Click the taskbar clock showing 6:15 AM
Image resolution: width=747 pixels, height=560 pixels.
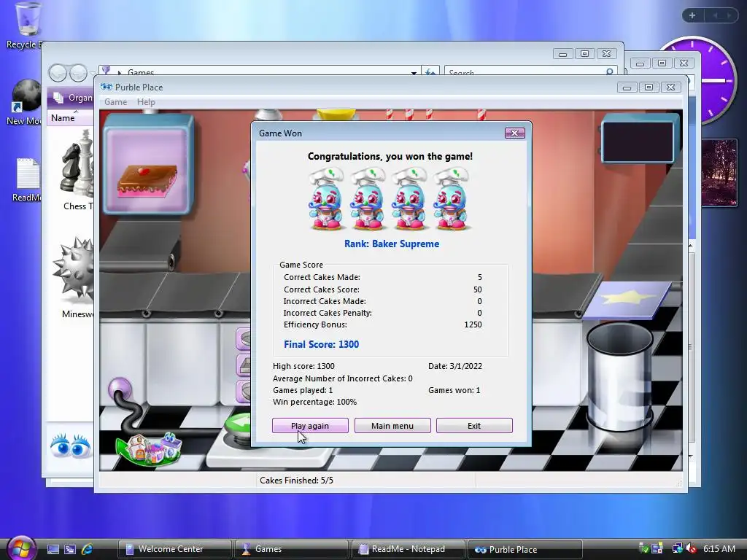pyautogui.click(x=719, y=548)
